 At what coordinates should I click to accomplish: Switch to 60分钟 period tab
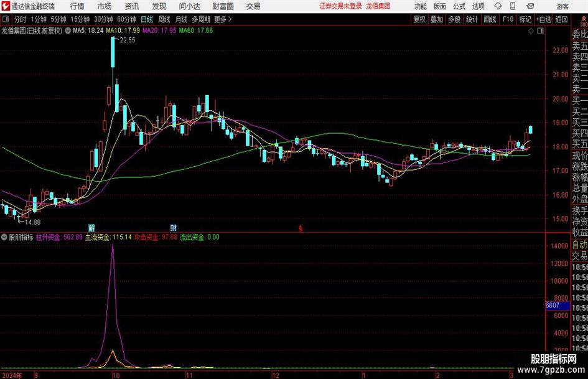coord(127,19)
